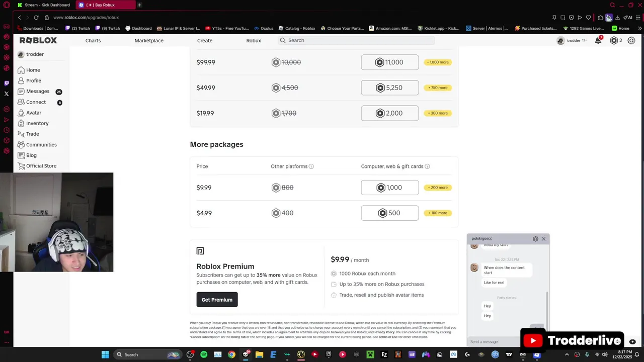Open Official Store in the left sidebar
644x362 pixels.
(x=37, y=166)
